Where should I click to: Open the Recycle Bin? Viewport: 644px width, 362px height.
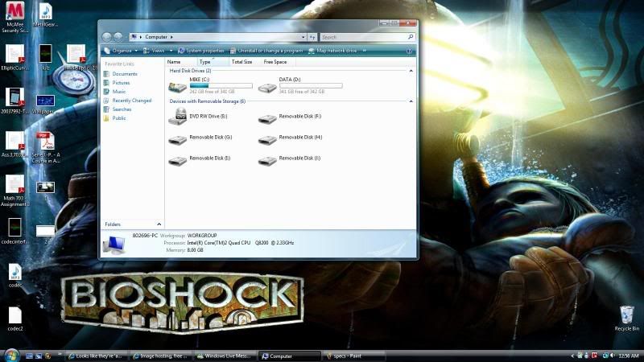(627, 319)
